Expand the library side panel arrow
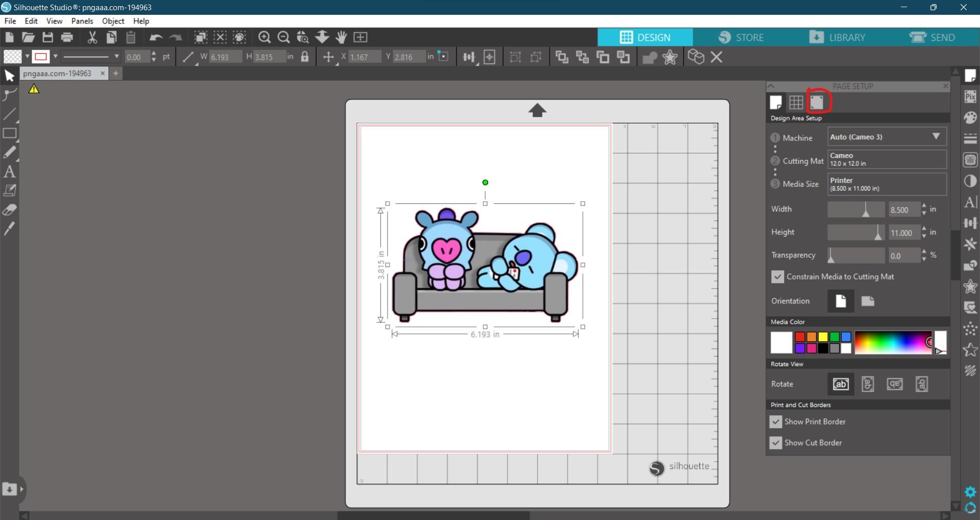 [22, 489]
